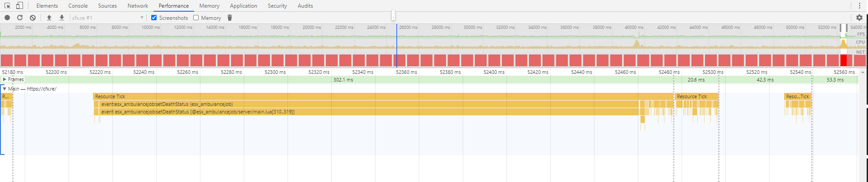
Task: Uncheck the Screenshots checkbox
Action: click(x=154, y=18)
